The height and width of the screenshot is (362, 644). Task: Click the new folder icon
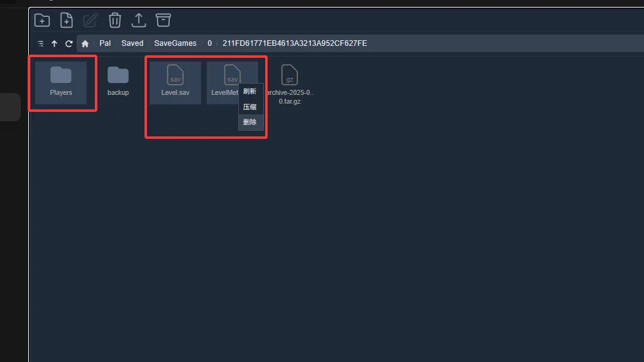point(42,20)
